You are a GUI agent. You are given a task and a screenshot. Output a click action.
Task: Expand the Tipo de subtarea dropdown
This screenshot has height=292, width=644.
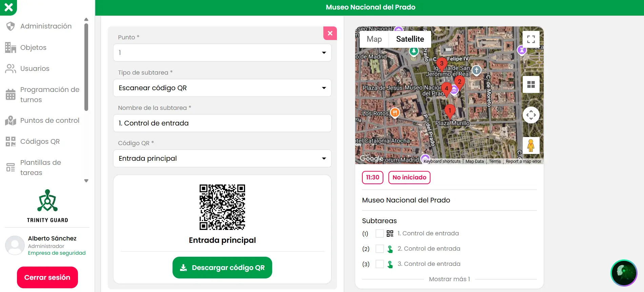(x=222, y=88)
